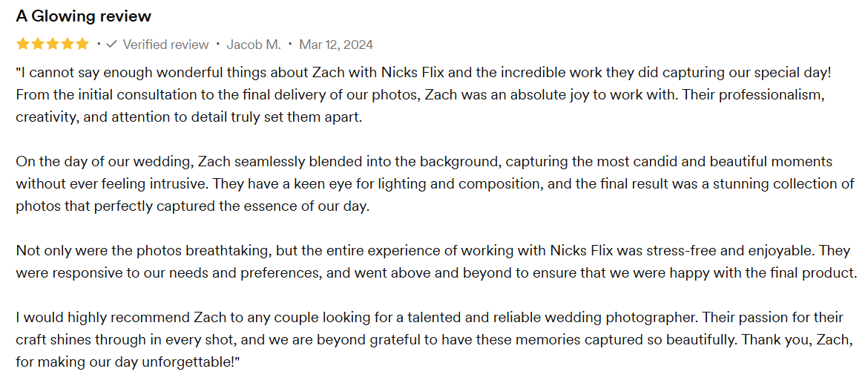Click the second gold rating star
The width and height of the screenshot is (868, 386).
[38, 44]
